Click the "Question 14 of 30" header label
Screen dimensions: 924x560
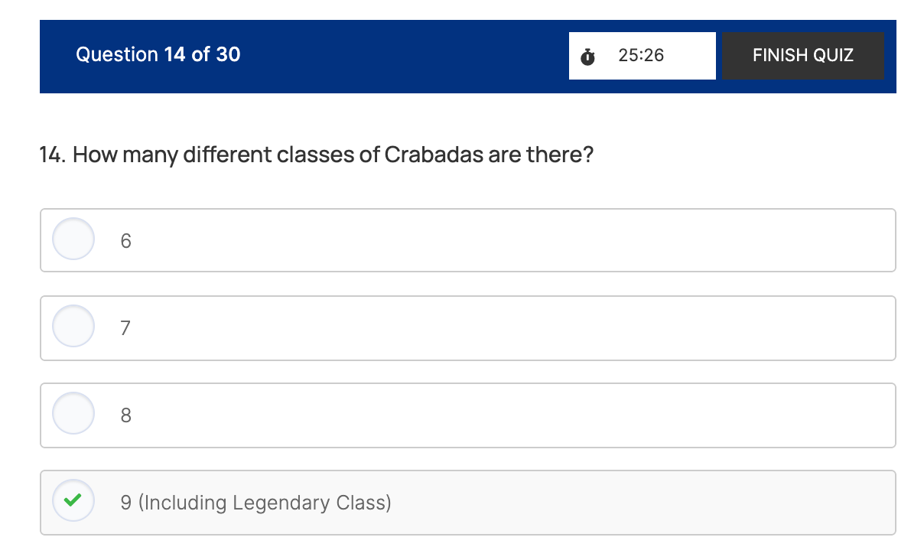click(158, 54)
